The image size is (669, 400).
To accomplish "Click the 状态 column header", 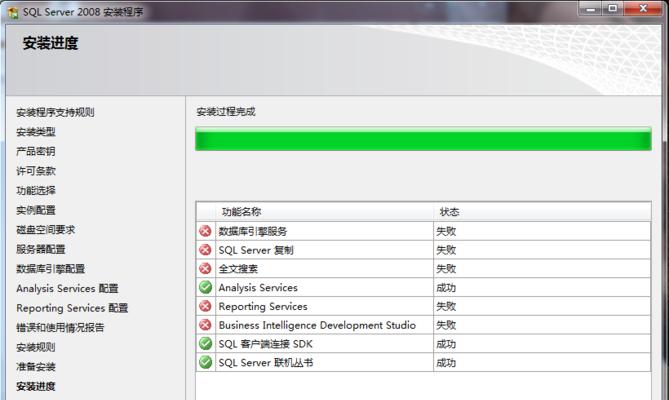I will tap(449, 212).
